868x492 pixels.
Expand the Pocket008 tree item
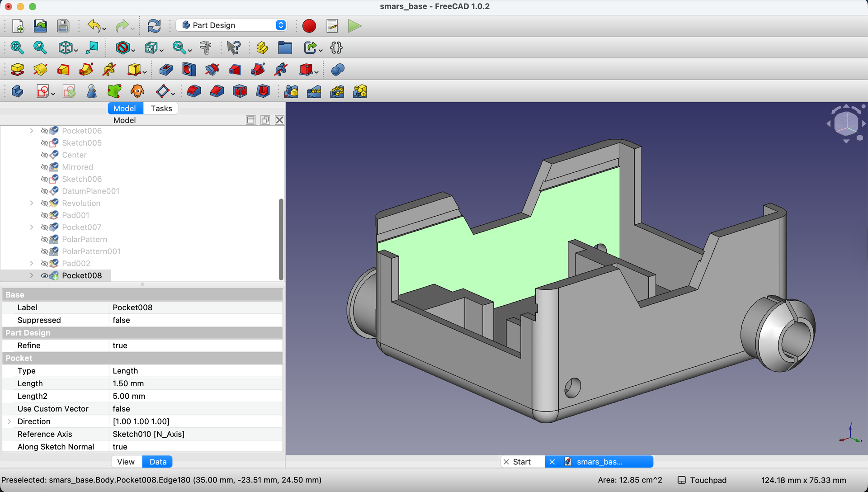(31, 275)
